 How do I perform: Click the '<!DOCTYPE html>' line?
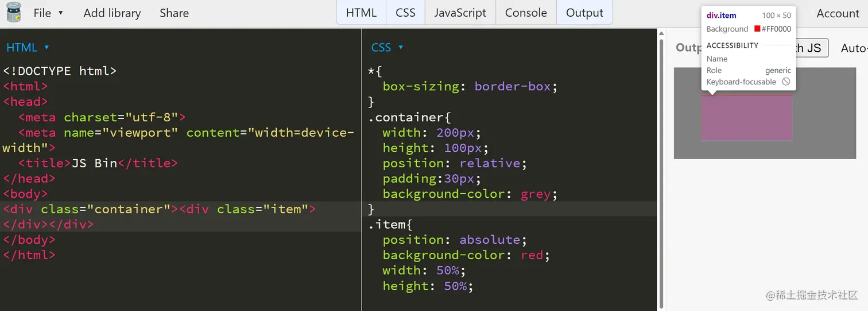tap(60, 71)
